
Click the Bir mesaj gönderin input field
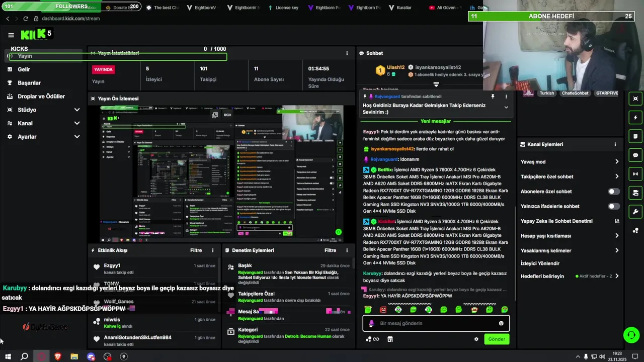coord(436,323)
